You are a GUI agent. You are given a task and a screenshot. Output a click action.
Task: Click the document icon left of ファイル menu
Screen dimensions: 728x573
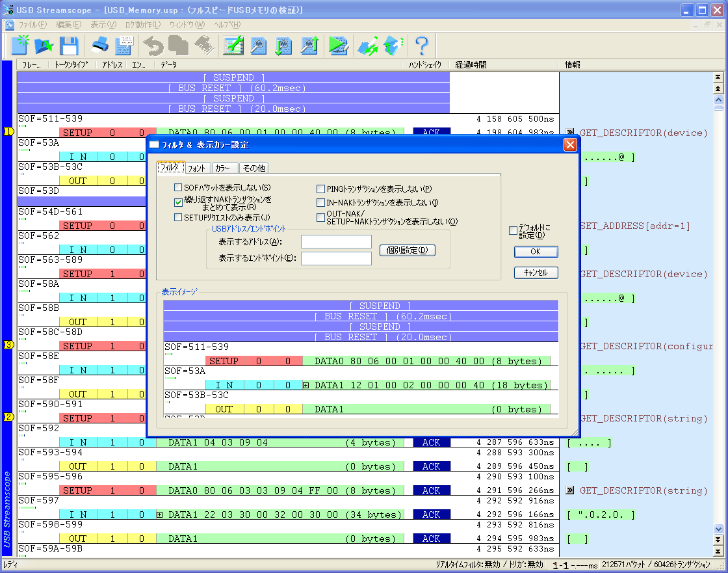(x=9, y=25)
